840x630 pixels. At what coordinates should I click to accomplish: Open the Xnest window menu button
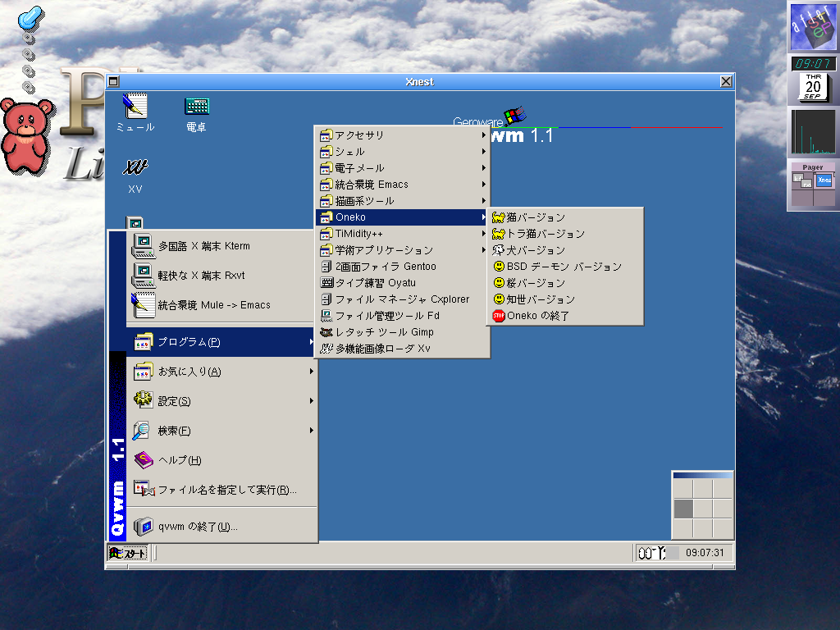click(x=113, y=81)
